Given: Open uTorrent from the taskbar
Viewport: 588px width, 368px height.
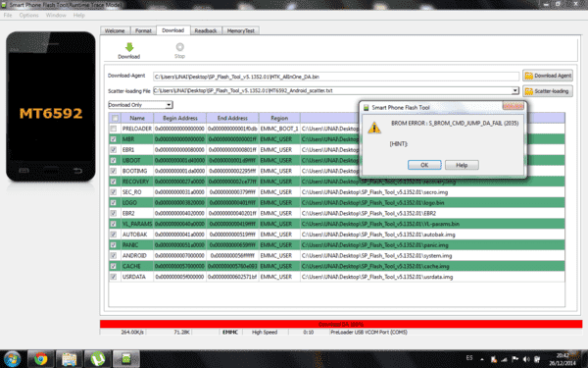Looking at the screenshot, I should point(97,358).
